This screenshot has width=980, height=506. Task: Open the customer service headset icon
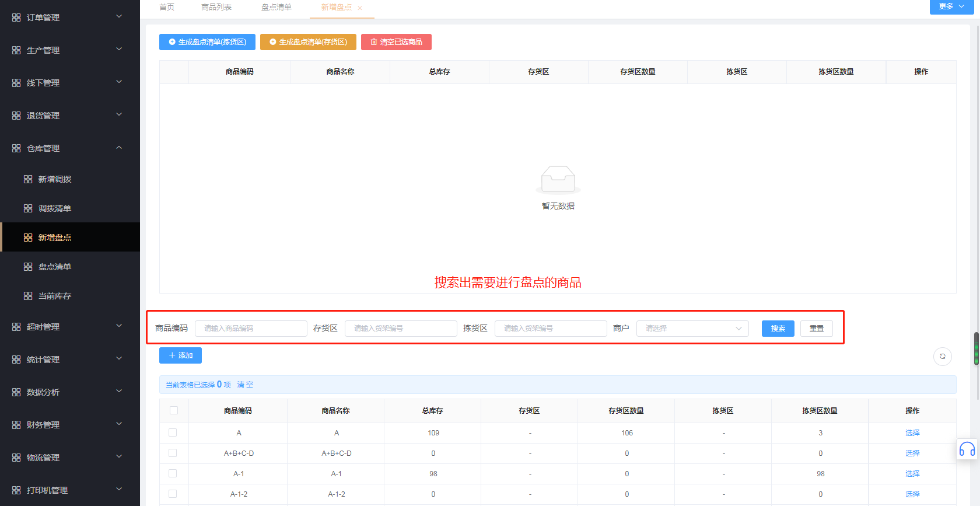pyautogui.click(x=967, y=449)
